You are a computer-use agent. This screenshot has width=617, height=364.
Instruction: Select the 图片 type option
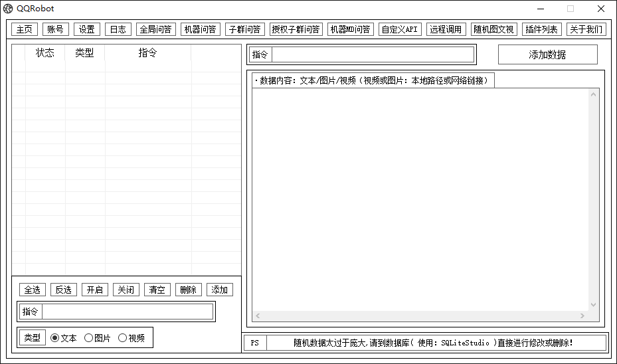[89, 338]
